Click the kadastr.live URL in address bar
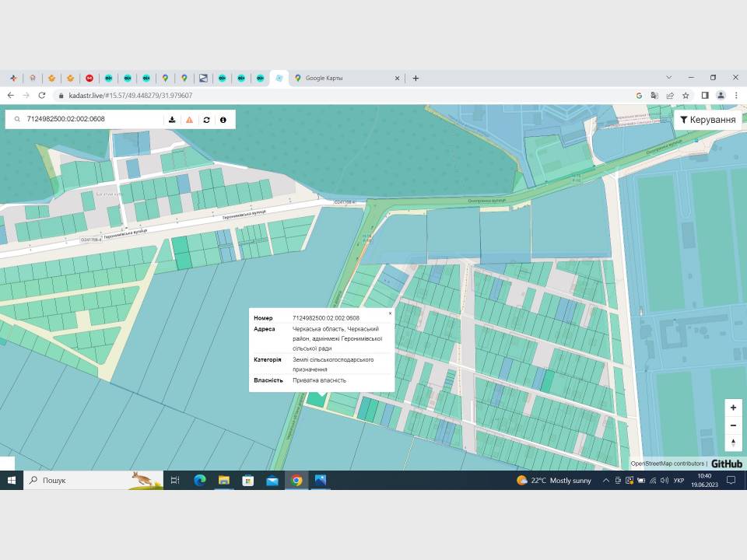The image size is (747, 560). click(131, 96)
